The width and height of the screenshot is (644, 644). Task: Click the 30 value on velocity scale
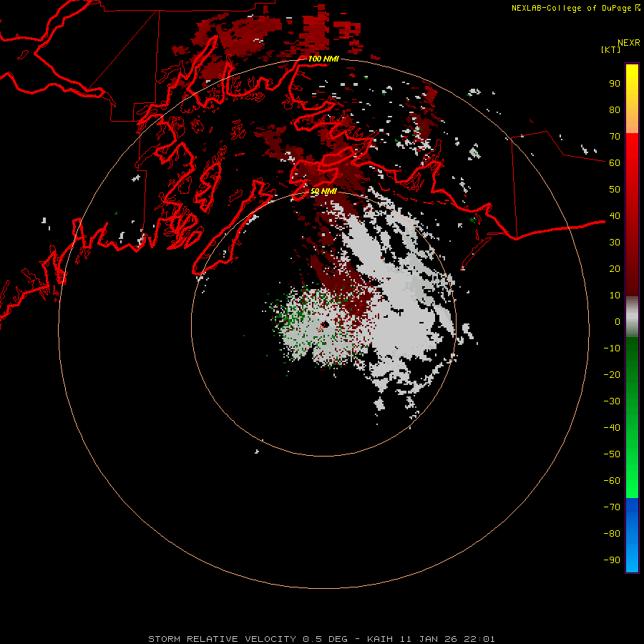click(615, 243)
